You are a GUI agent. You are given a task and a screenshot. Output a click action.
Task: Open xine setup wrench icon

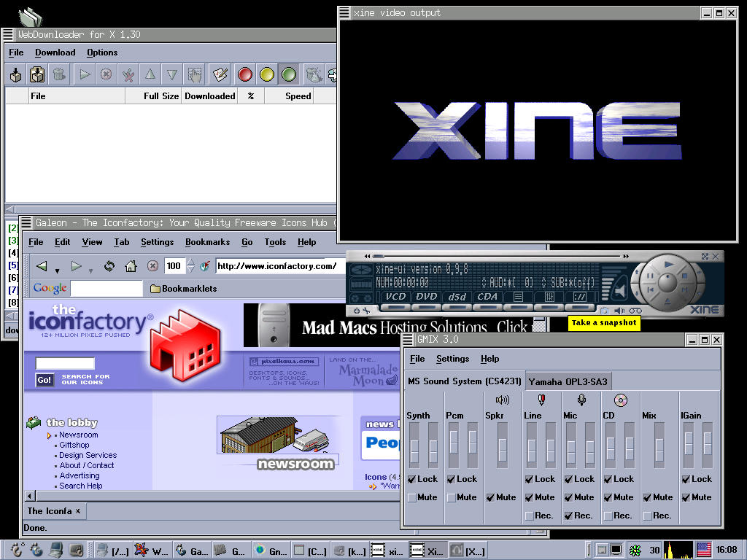click(x=366, y=311)
